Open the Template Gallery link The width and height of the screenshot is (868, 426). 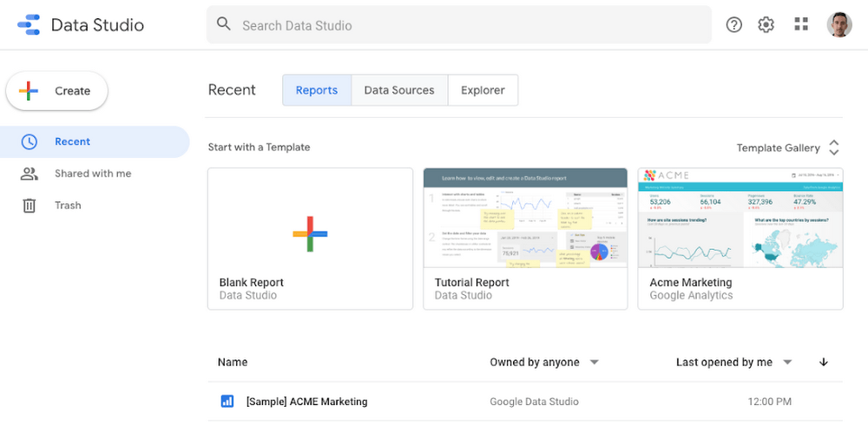778,147
